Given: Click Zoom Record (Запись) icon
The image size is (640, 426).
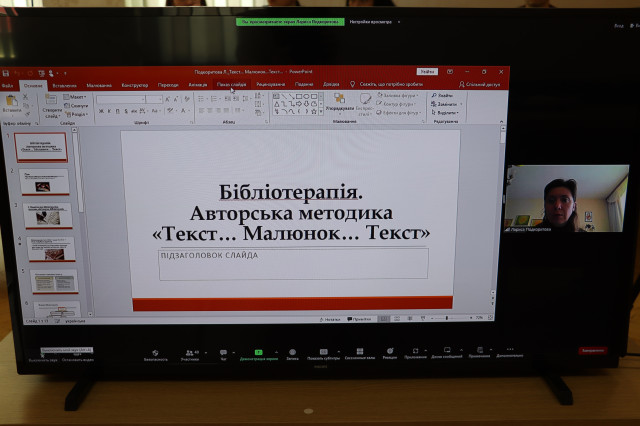Looking at the screenshot, I should tap(292, 352).
